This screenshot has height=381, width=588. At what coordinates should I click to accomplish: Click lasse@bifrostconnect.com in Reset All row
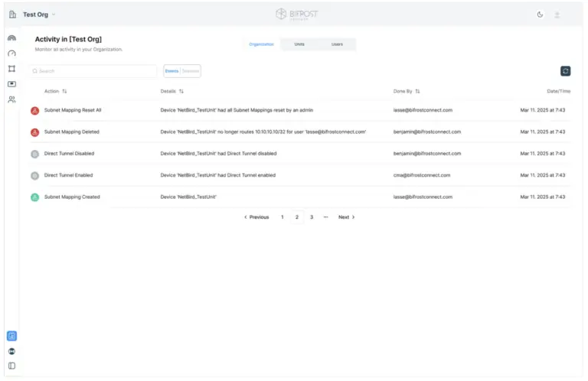point(423,110)
